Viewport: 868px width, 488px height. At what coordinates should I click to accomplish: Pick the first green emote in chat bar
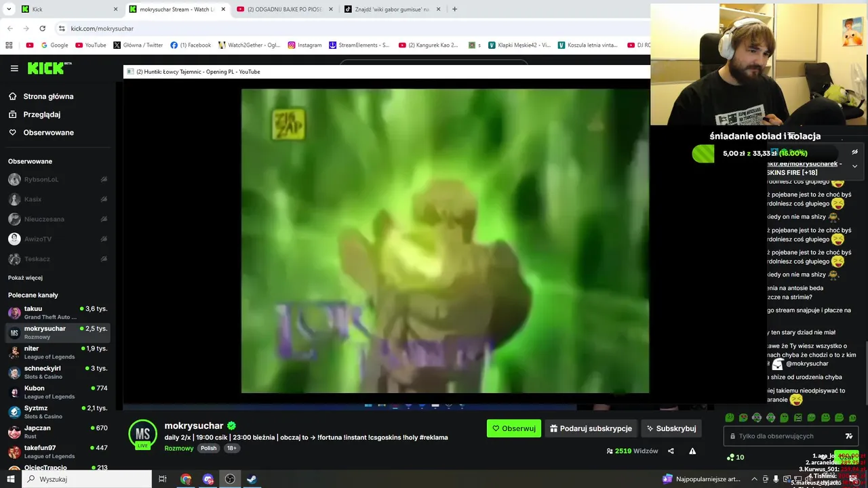coord(730,418)
